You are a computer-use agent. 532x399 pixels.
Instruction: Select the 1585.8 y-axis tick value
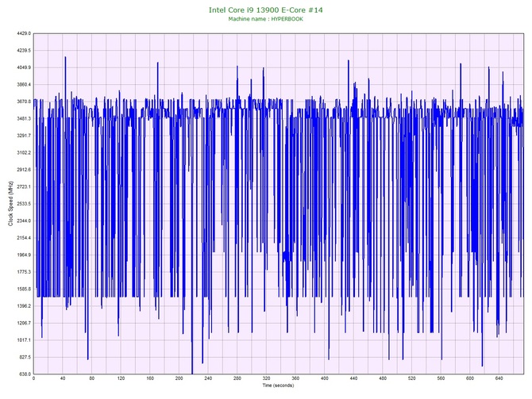23,290
